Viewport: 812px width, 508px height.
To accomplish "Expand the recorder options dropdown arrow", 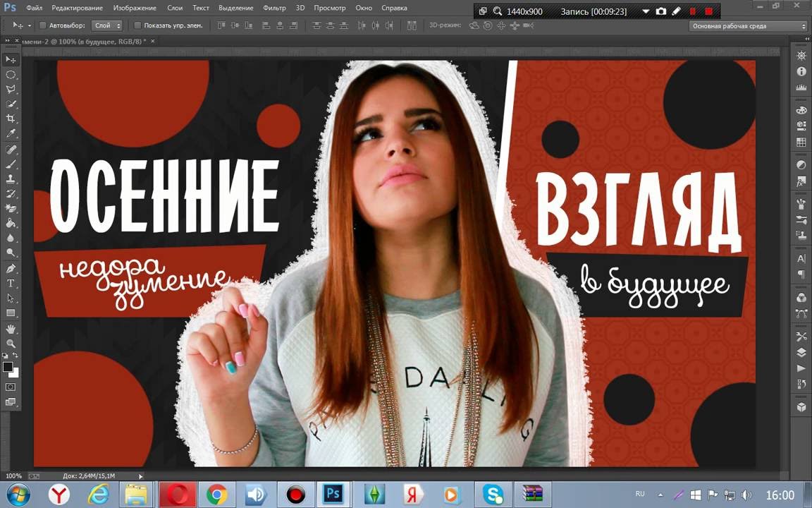I will 646,11.
